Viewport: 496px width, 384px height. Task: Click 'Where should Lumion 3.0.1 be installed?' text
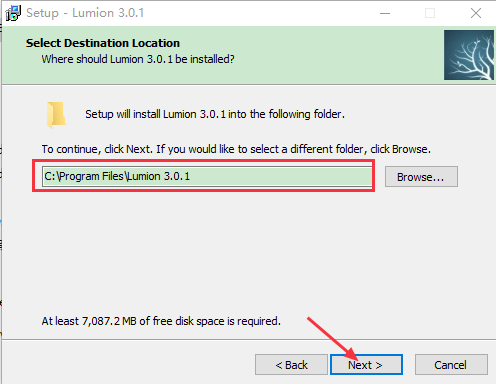[x=138, y=59]
